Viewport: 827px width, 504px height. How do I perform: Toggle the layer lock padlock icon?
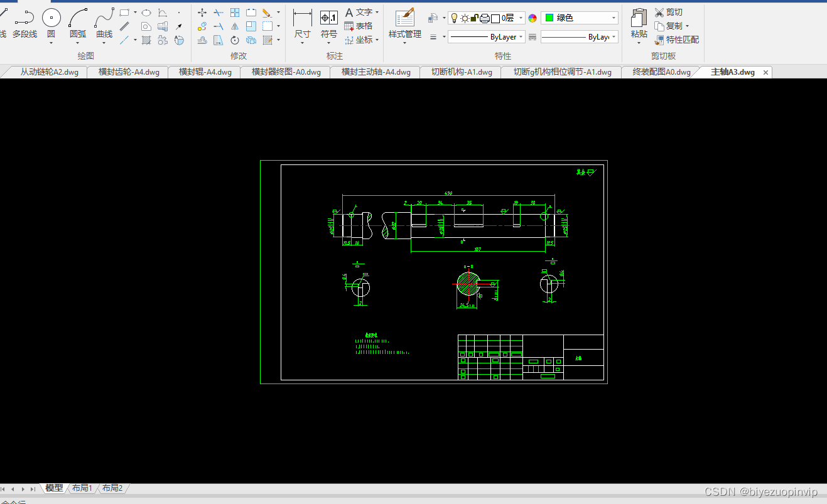tap(474, 18)
